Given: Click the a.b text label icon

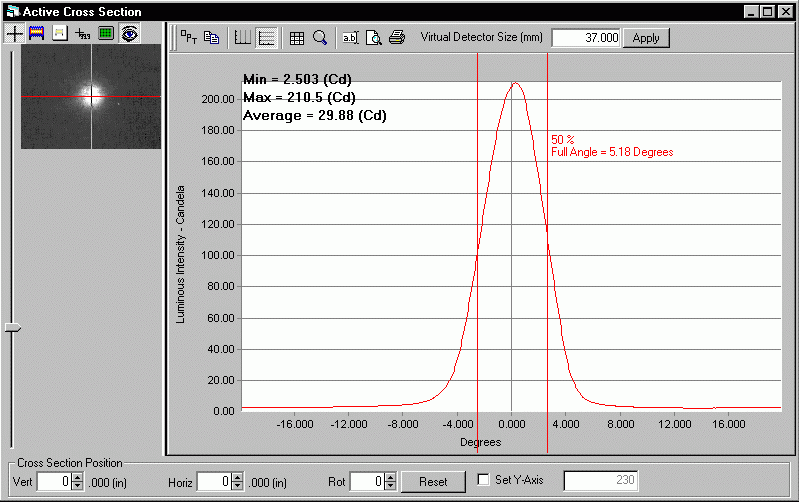Looking at the screenshot, I should (x=351, y=38).
